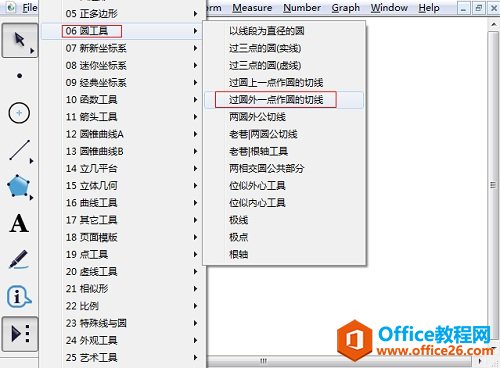Choose 老巷|根轴工具 tool
Viewport: 500px width, 368px height.
[284, 151]
